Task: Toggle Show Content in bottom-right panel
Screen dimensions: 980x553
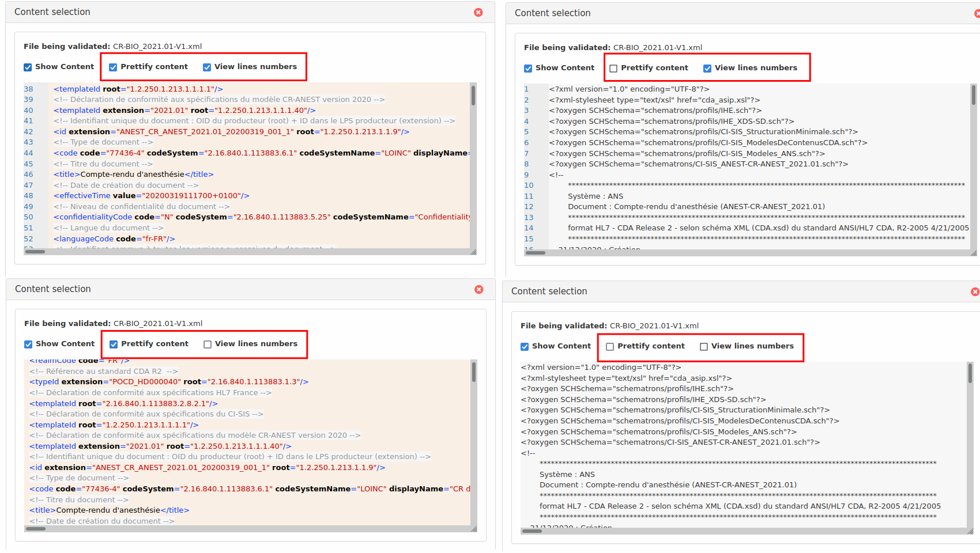Action: click(x=525, y=347)
